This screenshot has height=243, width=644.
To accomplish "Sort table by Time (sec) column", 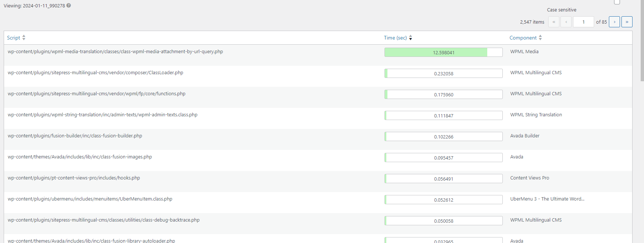I will (x=395, y=38).
